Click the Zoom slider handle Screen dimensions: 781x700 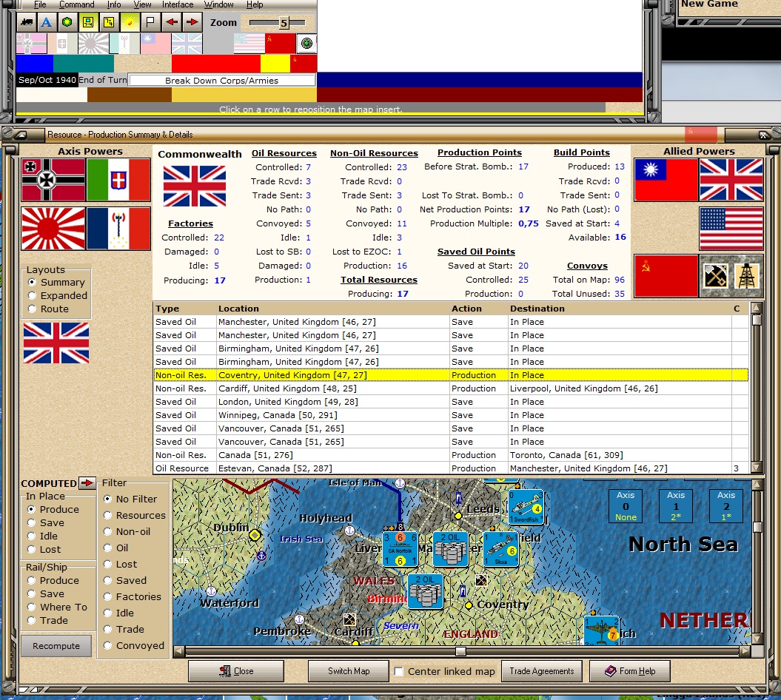coord(283,23)
